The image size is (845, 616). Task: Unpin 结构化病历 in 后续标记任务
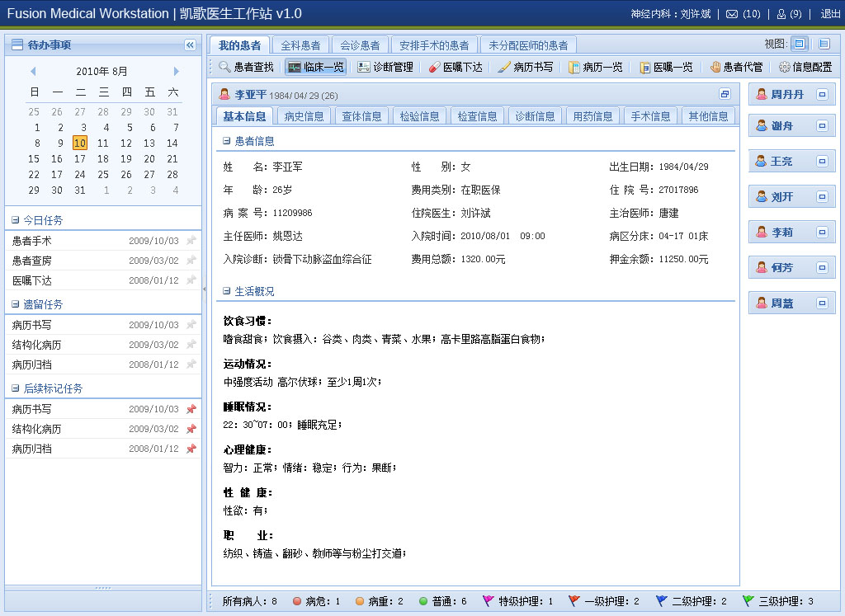tap(191, 430)
